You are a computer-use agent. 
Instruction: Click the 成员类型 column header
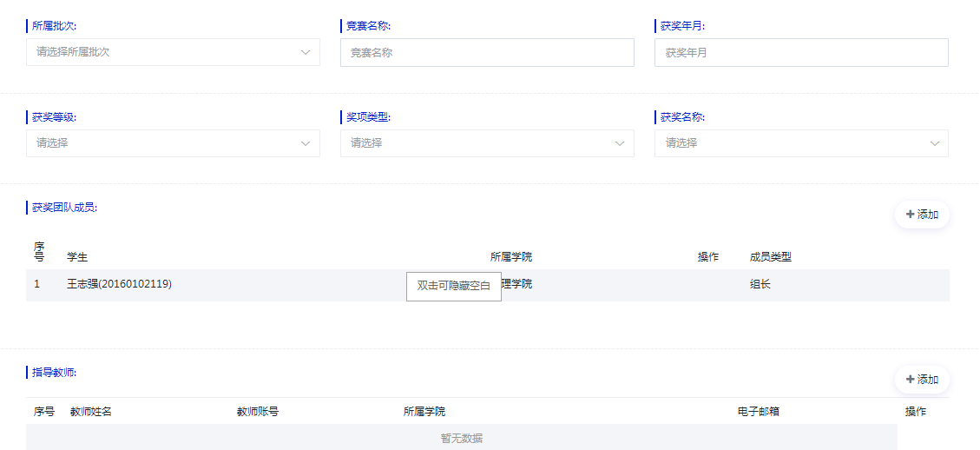click(771, 257)
